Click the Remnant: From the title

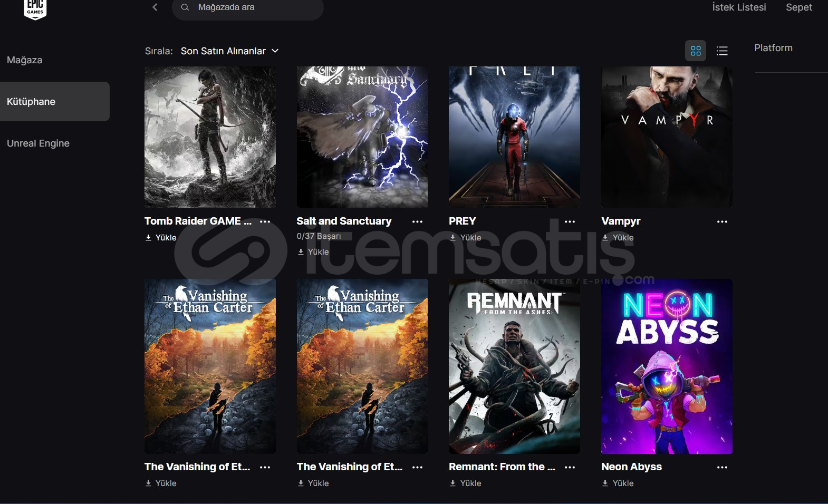(502, 467)
